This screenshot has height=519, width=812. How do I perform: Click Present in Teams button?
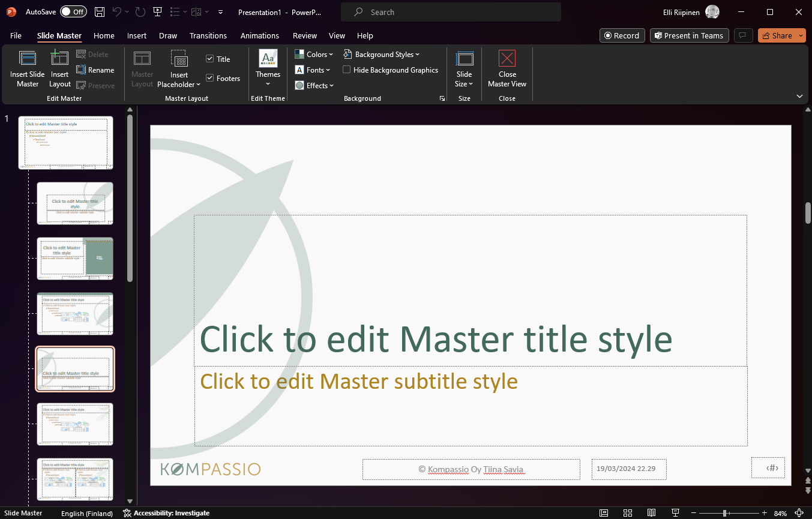pos(690,35)
